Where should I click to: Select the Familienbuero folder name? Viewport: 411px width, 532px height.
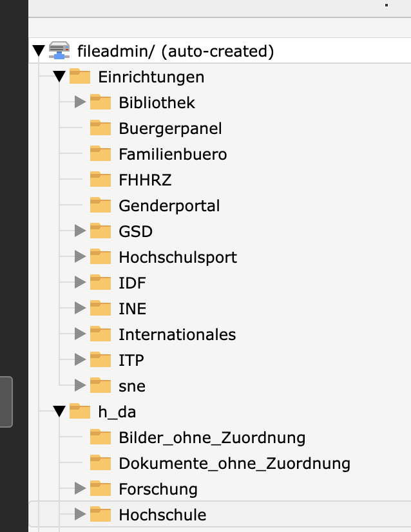(x=173, y=155)
